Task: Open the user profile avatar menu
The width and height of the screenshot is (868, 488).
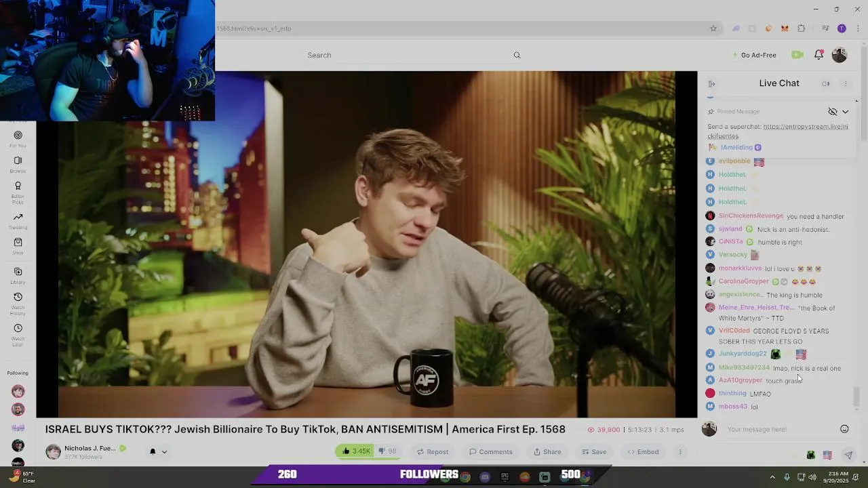Action: [x=840, y=55]
